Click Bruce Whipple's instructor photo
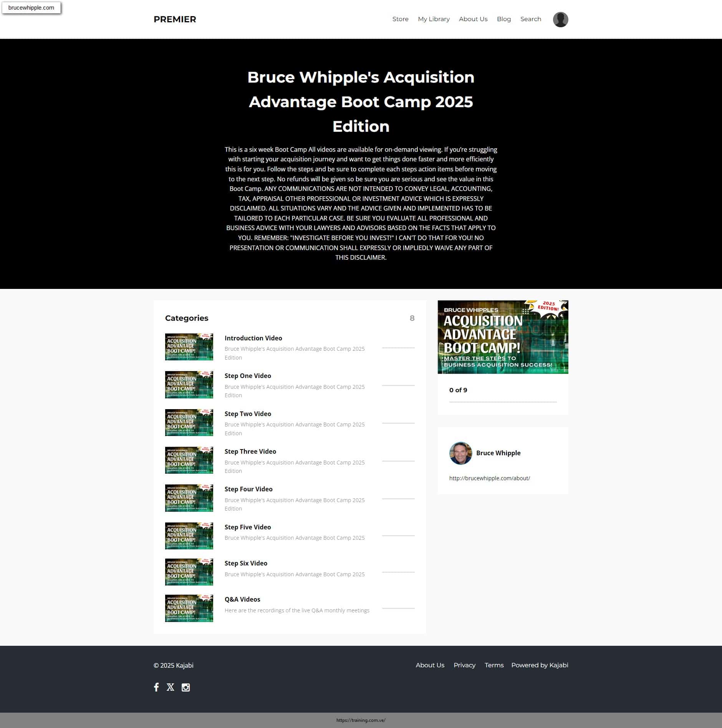 click(x=460, y=453)
